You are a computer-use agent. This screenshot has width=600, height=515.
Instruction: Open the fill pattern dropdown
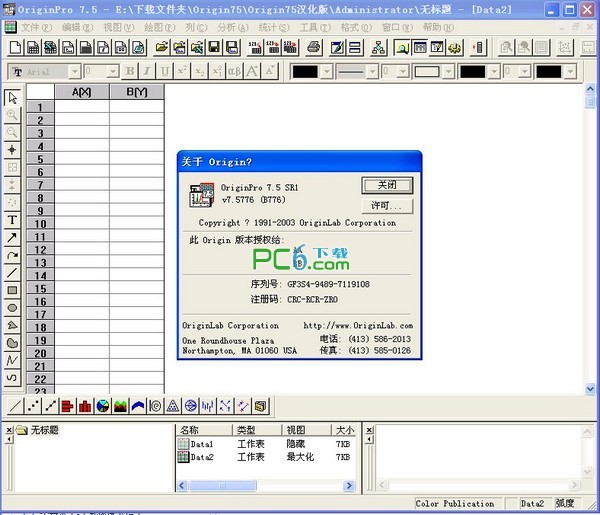tap(448, 72)
